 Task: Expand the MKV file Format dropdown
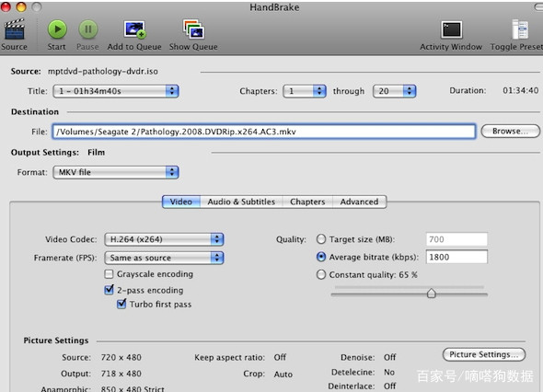click(x=116, y=172)
